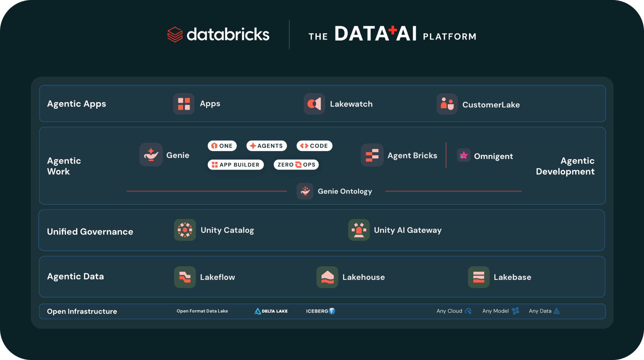Image resolution: width=644 pixels, height=360 pixels.
Task: Click the Lakebase icon
Action: point(479,277)
